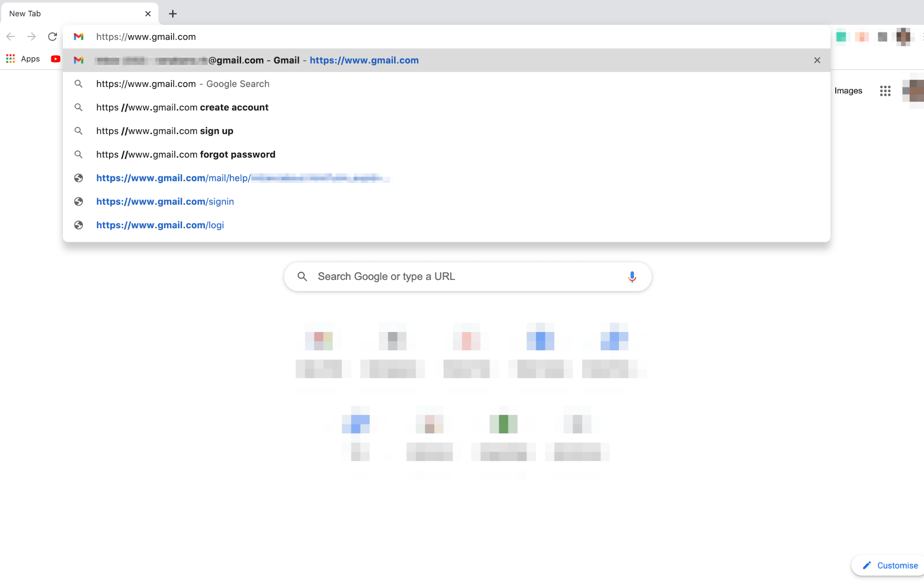Open Google Images via the Images link
This screenshot has height=581, width=924.
[848, 91]
